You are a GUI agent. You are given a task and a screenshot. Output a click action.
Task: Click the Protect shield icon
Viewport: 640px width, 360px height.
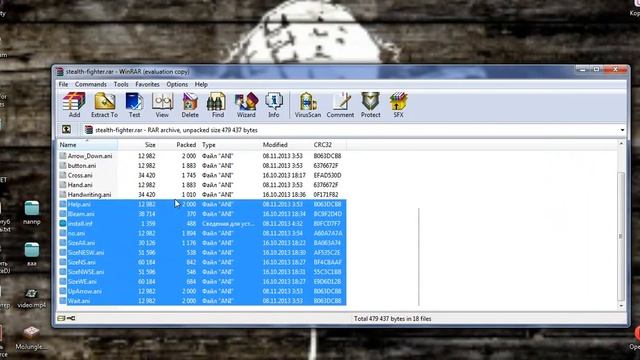[371, 104]
